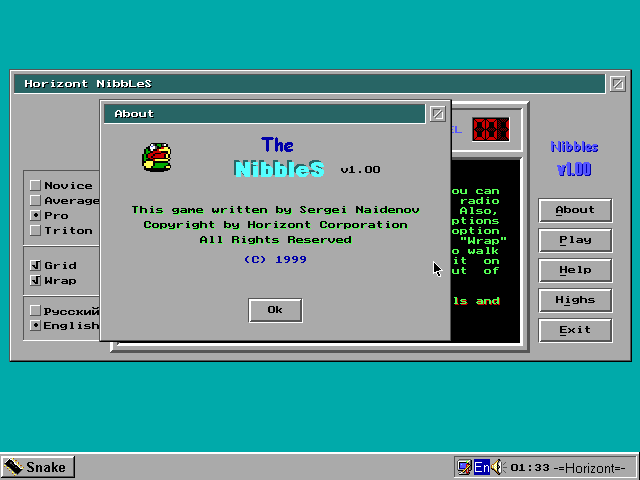Open About from the main window

pyautogui.click(x=575, y=210)
